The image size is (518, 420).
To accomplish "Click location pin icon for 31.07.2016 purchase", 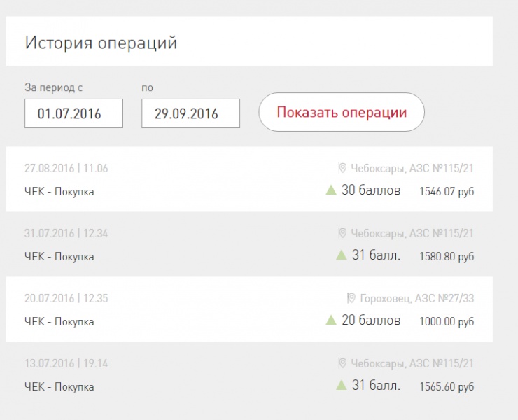I will 342,233.
